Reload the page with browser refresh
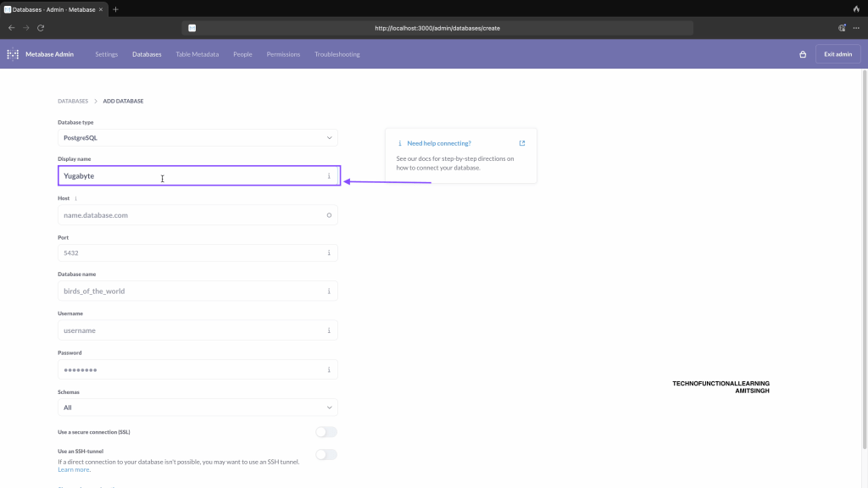 coord(40,28)
